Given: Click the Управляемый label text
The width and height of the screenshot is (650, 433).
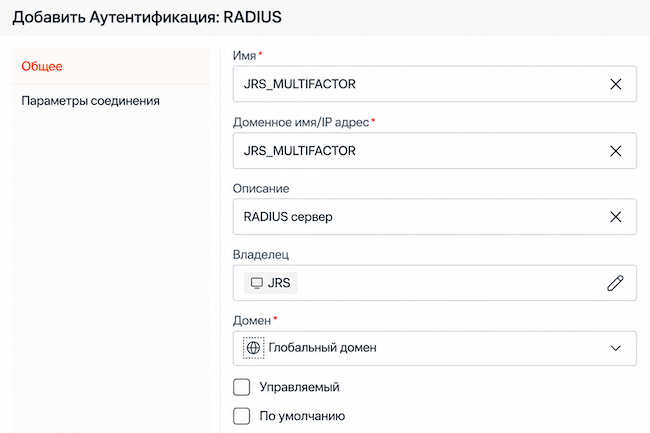Looking at the screenshot, I should coord(299,387).
